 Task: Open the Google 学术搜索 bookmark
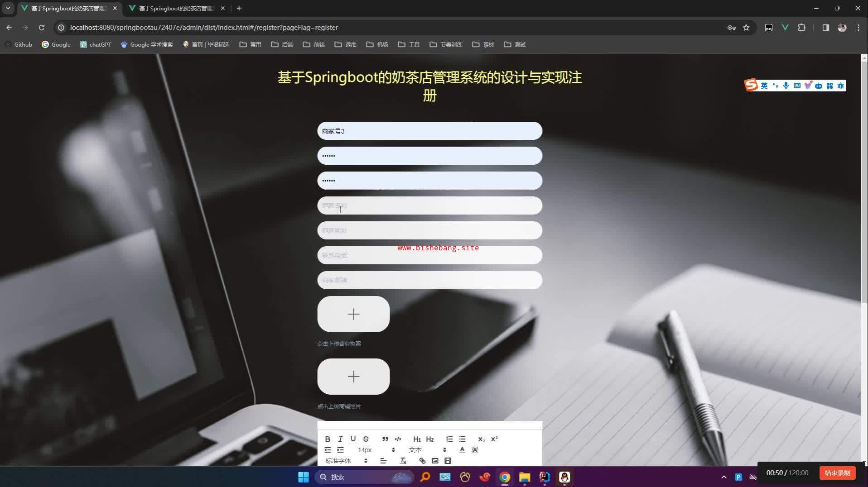tap(147, 44)
